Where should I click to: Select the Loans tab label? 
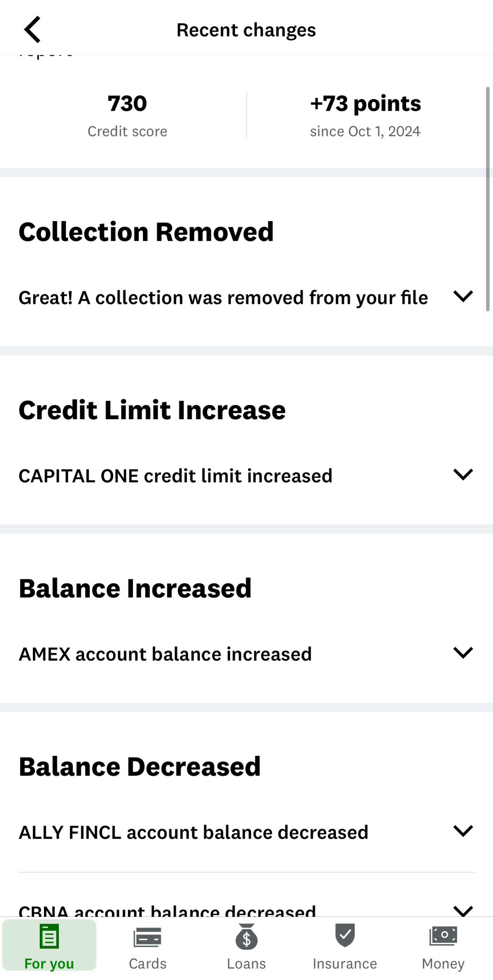coord(246,964)
